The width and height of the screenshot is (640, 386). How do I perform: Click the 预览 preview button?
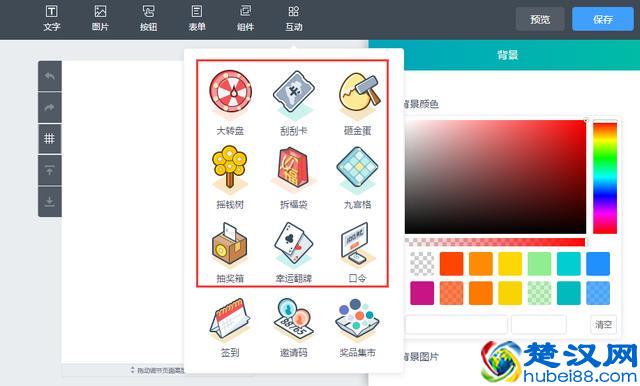click(540, 19)
